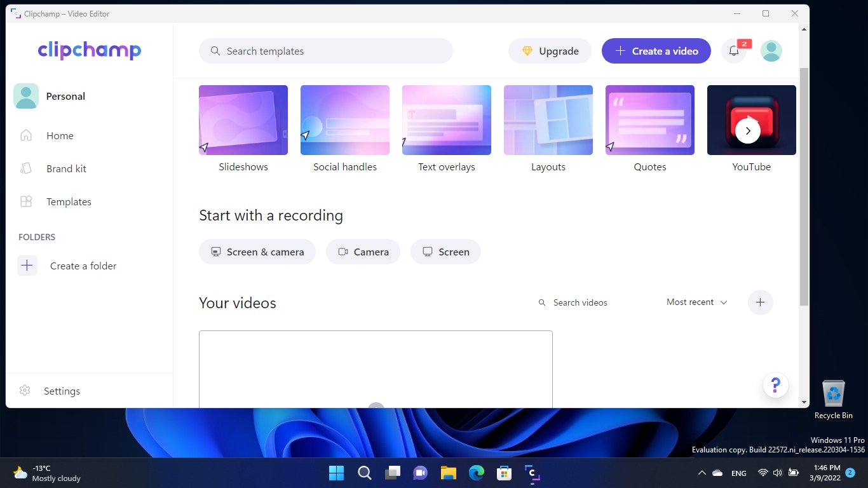Image resolution: width=868 pixels, height=488 pixels.
Task: Click the Brand kit icon in the sidebar
Action: [26, 168]
